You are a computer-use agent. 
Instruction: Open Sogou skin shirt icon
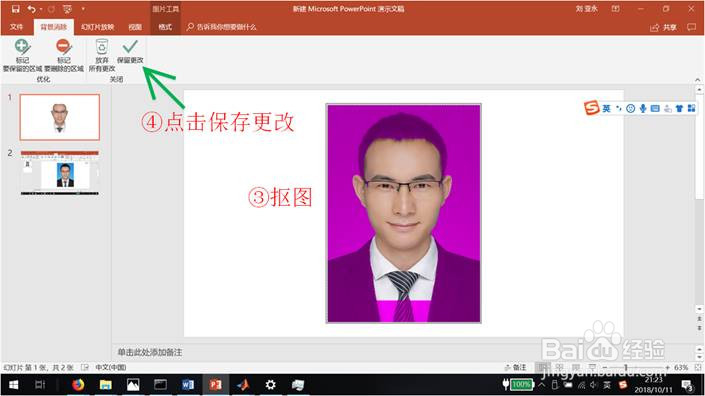click(679, 108)
